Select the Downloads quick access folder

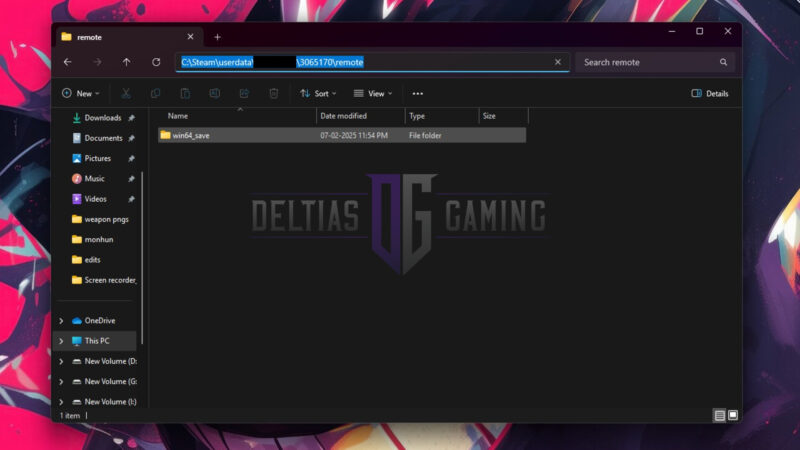pos(102,118)
